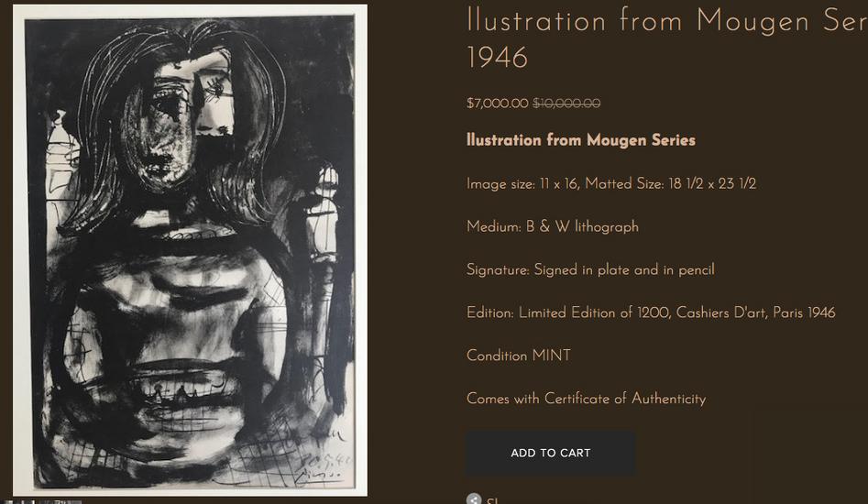
Task: Select the first small thumbnail below the artwork
Action: pos(18,502)
